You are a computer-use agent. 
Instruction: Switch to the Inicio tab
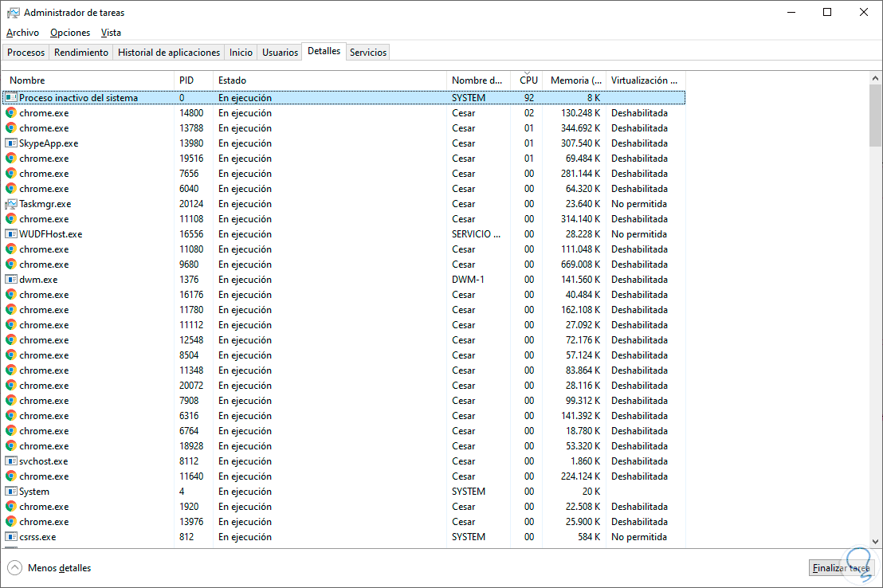tap(241, 53)
